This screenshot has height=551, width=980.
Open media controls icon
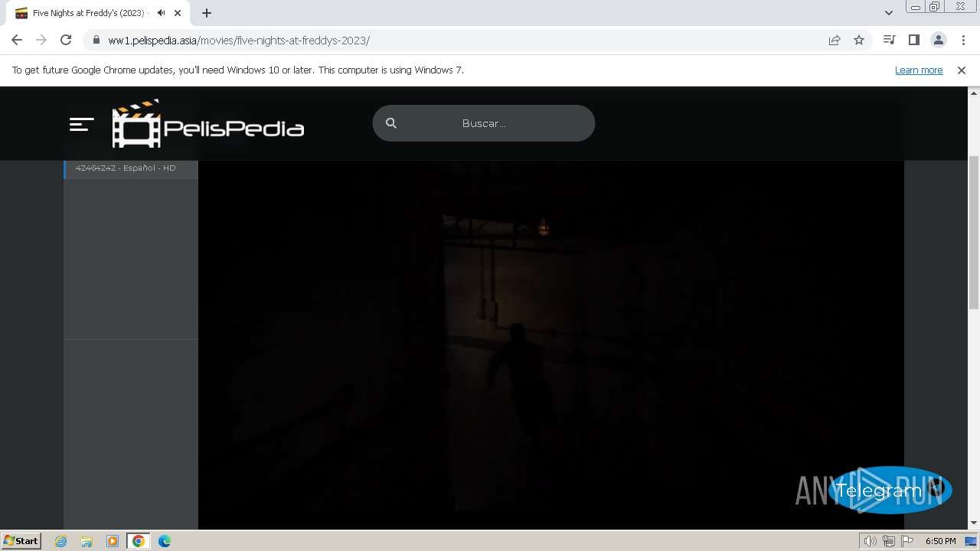tap(889, 40)
